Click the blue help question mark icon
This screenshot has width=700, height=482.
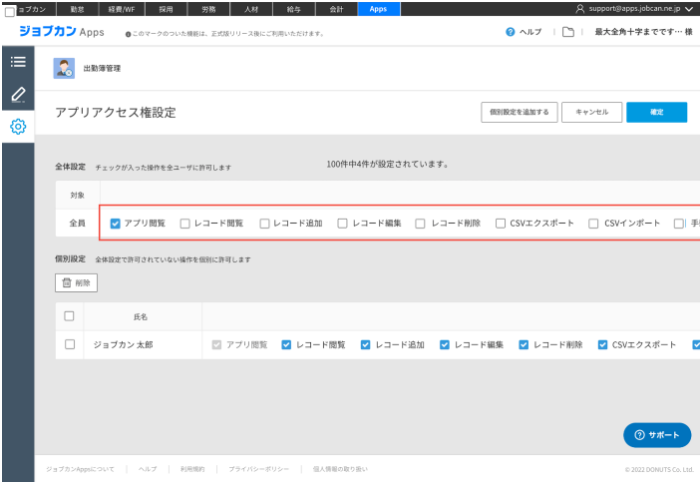pos(510,32)
